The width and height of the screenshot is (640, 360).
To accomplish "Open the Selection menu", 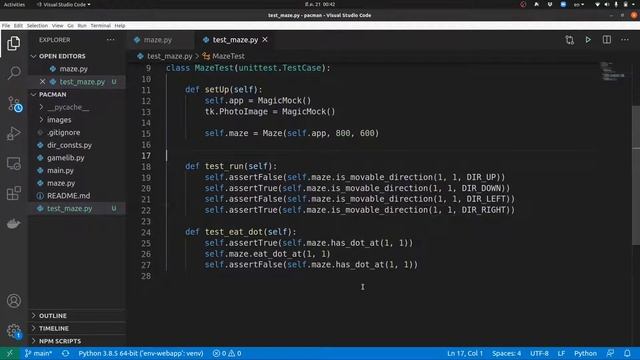I will point(37,25).
